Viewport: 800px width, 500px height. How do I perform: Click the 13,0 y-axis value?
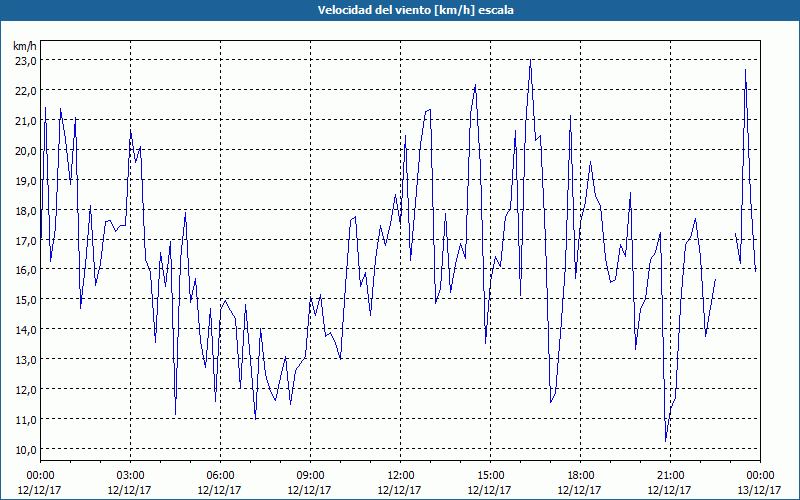(x=25, y=360)
